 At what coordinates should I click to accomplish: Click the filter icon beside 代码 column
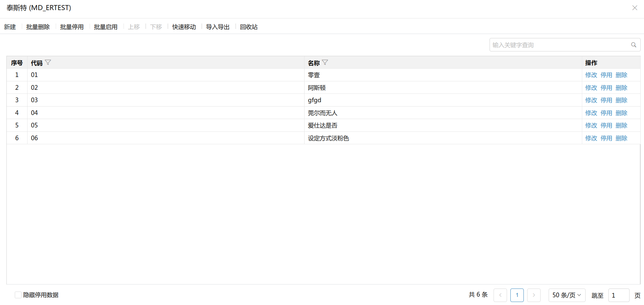click(x=48, y=63)
